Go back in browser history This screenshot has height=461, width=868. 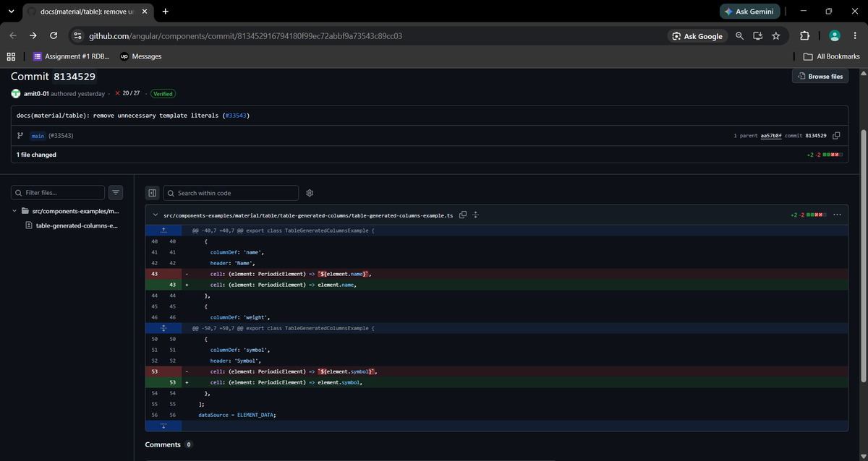point(13,35)
